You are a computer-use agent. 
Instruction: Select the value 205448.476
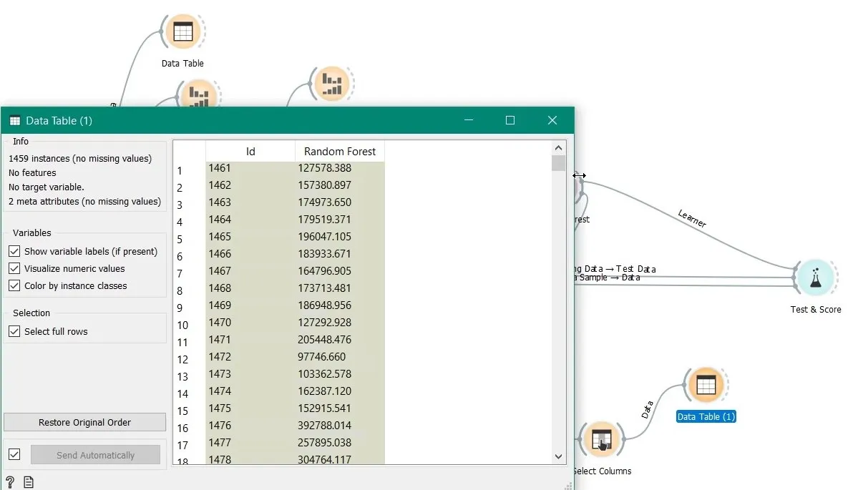coord(340,340)
